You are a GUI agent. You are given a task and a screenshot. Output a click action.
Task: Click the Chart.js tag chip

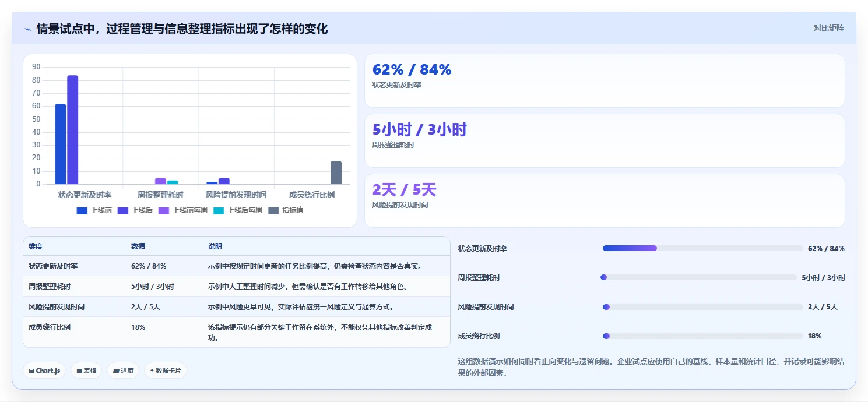point(44,371)
